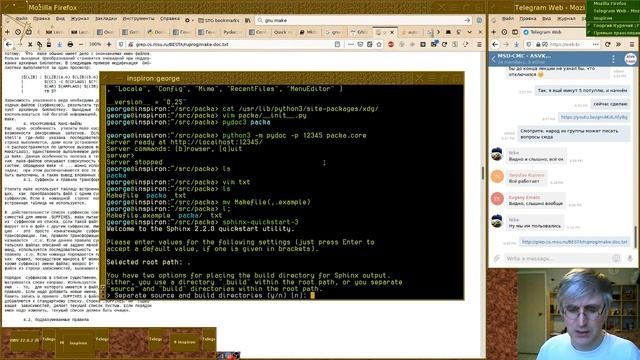Screen dimensions: 640x360
Task: Click the paste clipboard icon in toolbar
Action: [49, 44]
